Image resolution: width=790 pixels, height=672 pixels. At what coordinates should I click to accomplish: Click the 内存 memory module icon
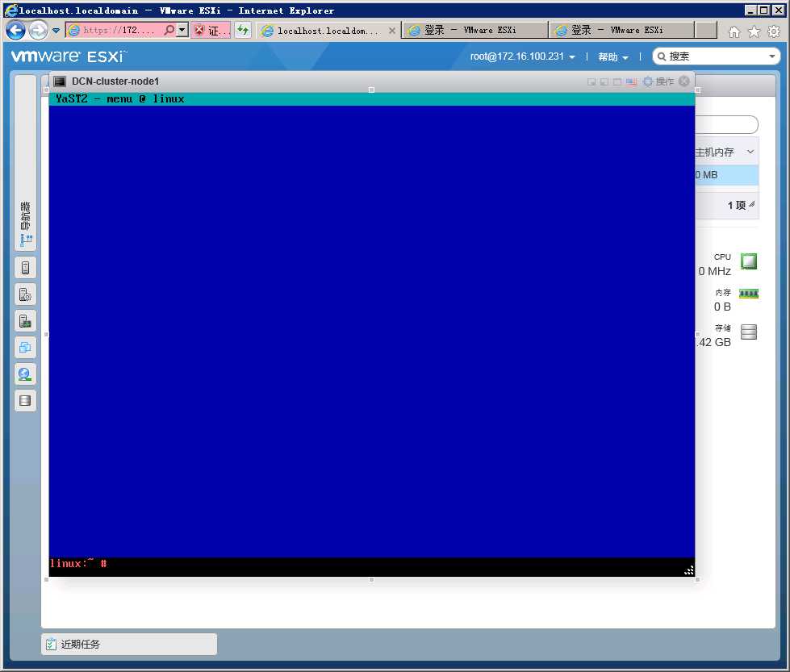749,294
